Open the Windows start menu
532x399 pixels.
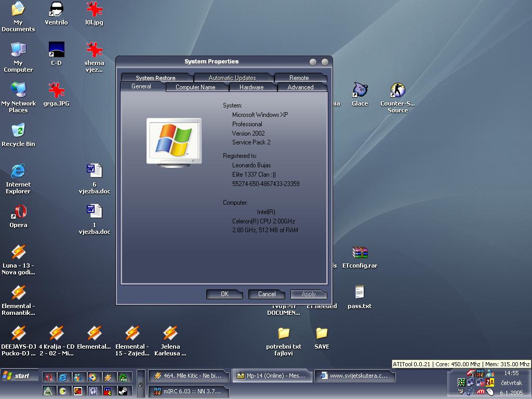tap(20, 376)
